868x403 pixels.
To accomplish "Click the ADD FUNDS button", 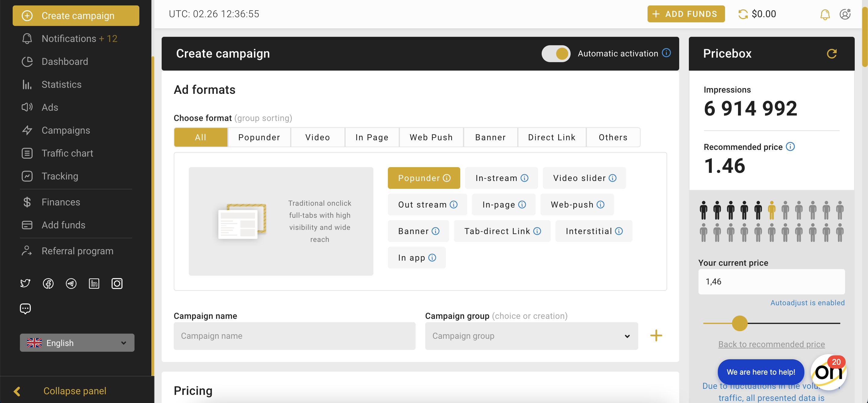I will [686, 14].
